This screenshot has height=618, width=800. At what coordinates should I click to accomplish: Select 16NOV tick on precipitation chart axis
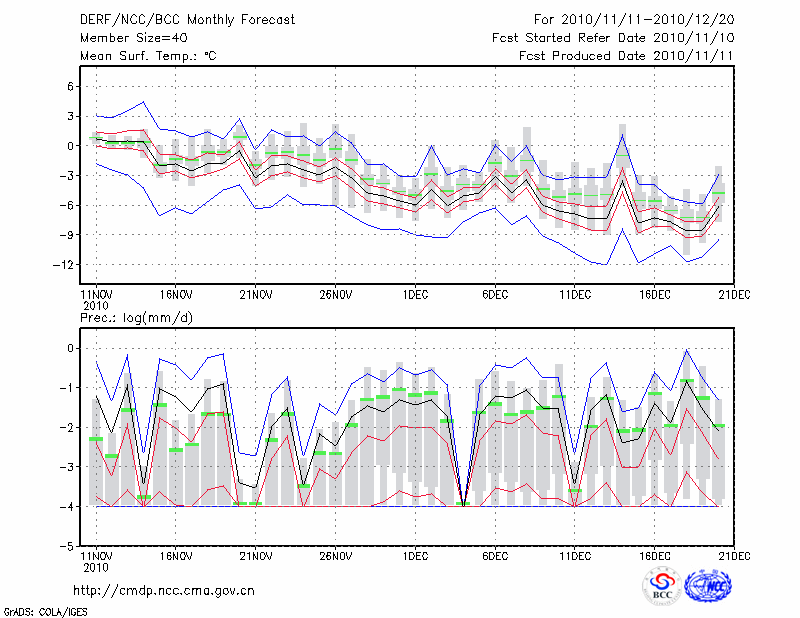click(175, 556)
